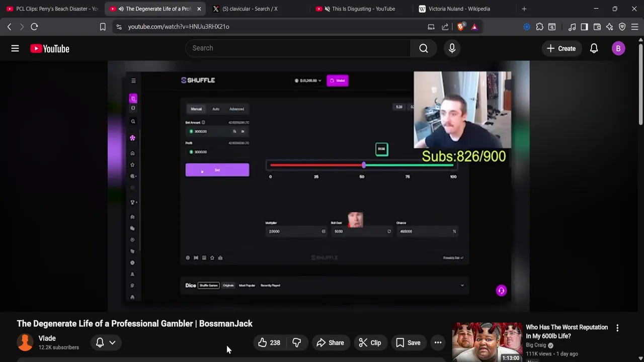
Task: Click the YouTube search magnifier button
Action: 424,48
